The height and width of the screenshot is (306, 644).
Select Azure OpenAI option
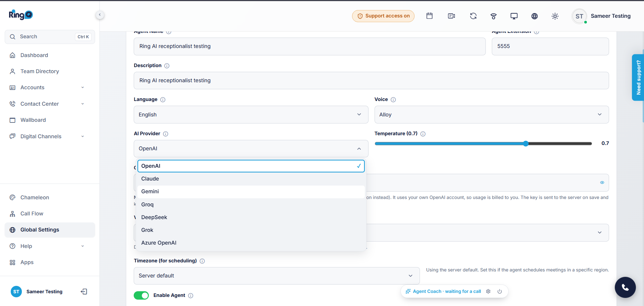pyautogui.click(x=251, y=243)
